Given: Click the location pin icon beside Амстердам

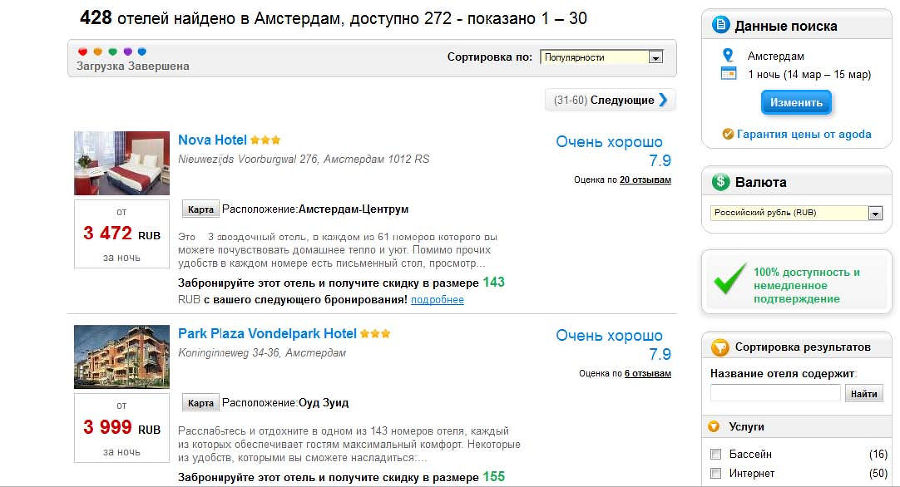Looking at the screenshot, I should pyautogui.click(x=727, y=56).
